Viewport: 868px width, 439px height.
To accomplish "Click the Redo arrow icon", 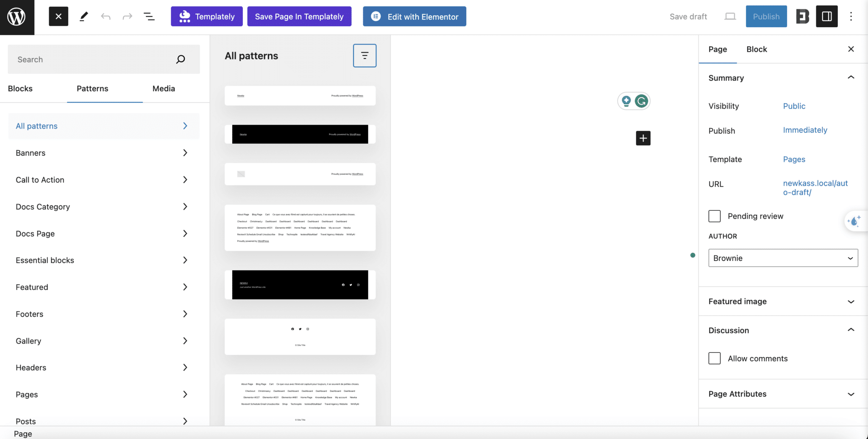I will [128, 16].
